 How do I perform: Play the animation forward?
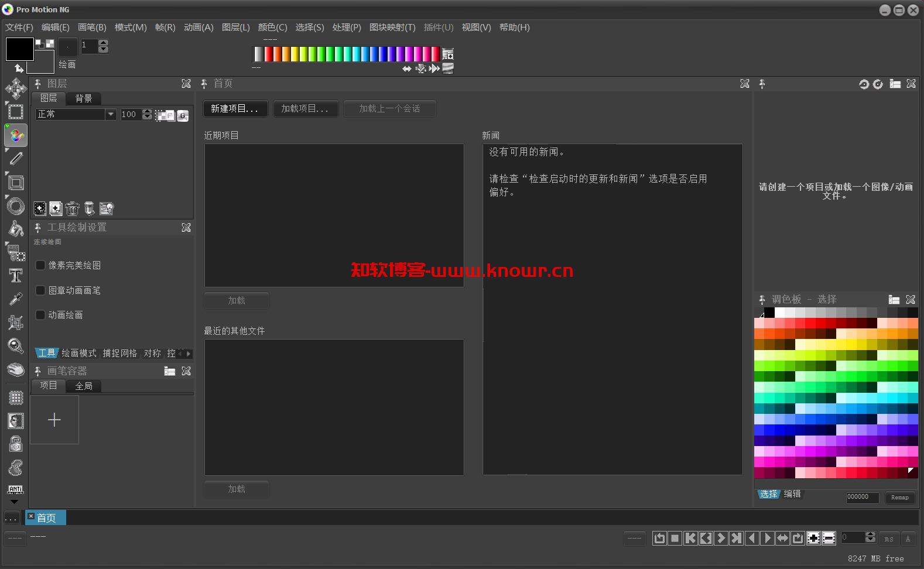point(768,538)
